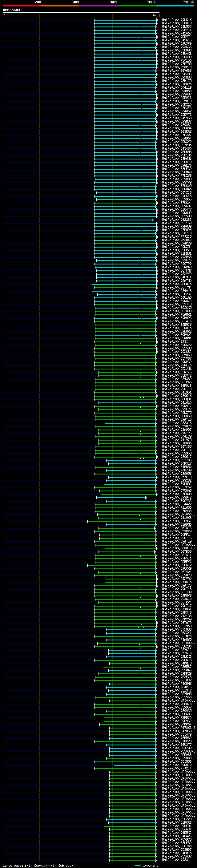This screenshot has width=197, height=868.
Task: Click the short cyan bar for Q9S942
Action: tap(122, 497)
